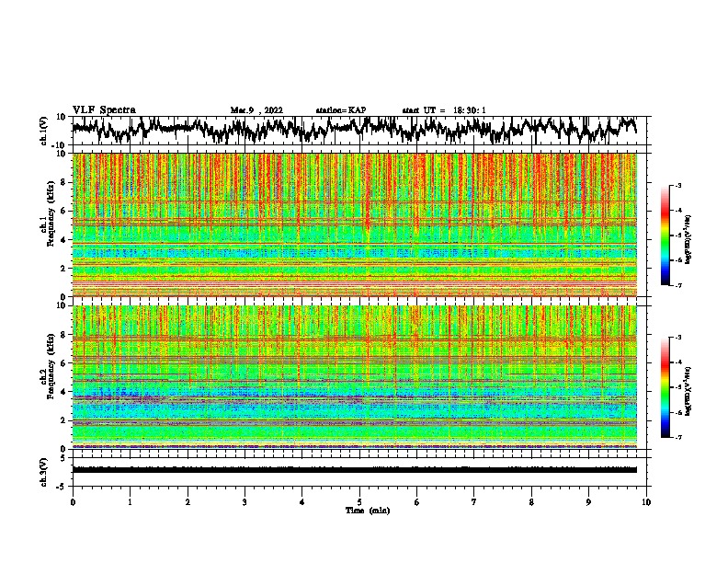Click the "7" tick on the Time axis

coord(474,502)
